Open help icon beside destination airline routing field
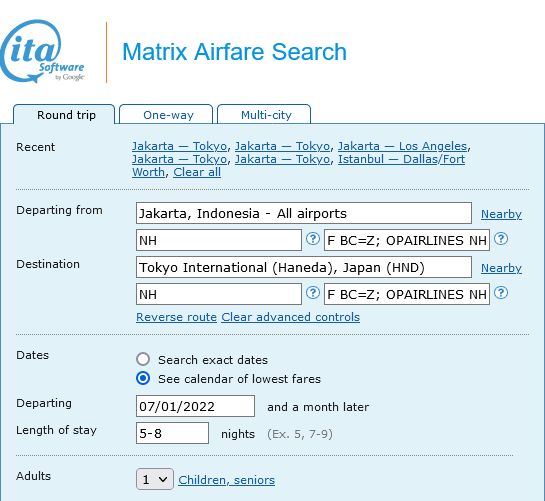545x501 pixels. coord(313,293)
